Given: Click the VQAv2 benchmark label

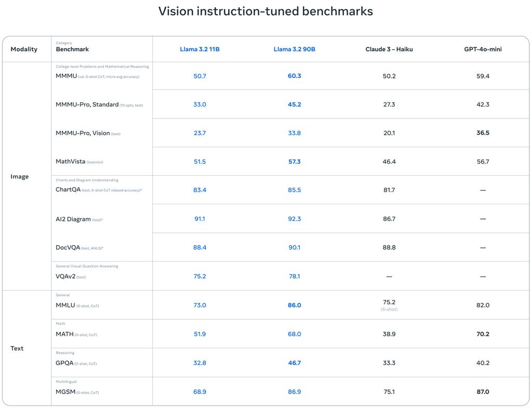Looking at the screenshot, I should coord(65,277).
